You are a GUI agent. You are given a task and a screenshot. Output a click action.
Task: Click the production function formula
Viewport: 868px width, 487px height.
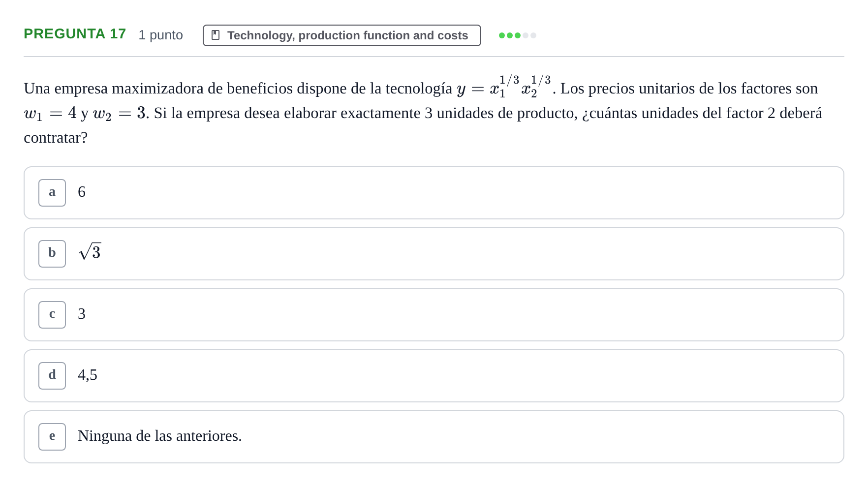[504, 87]
